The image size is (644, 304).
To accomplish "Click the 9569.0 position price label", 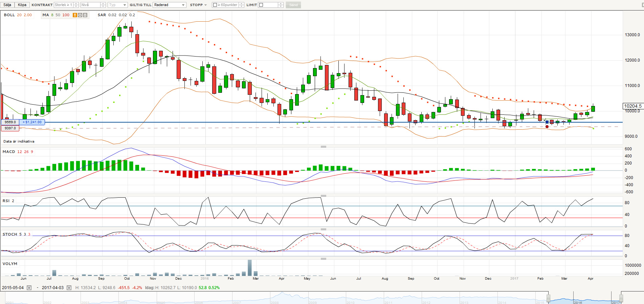I will (10, 122).
